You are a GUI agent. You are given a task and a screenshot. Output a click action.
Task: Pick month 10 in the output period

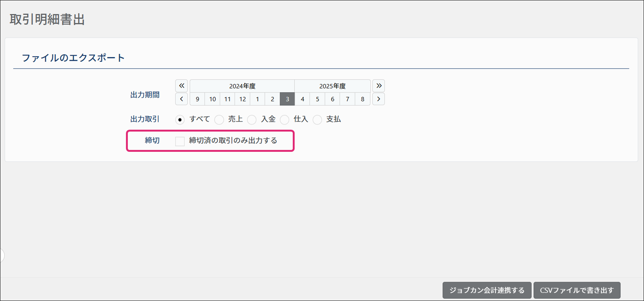tap(213, 99)
